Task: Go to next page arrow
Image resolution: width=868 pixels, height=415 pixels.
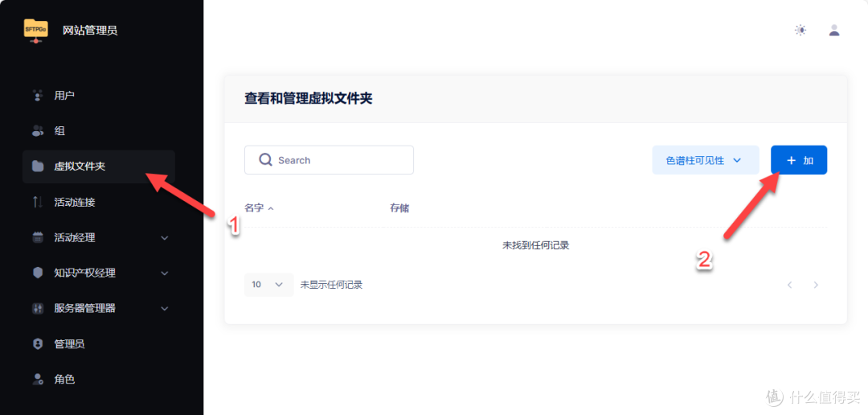Action: pos(816,285)
